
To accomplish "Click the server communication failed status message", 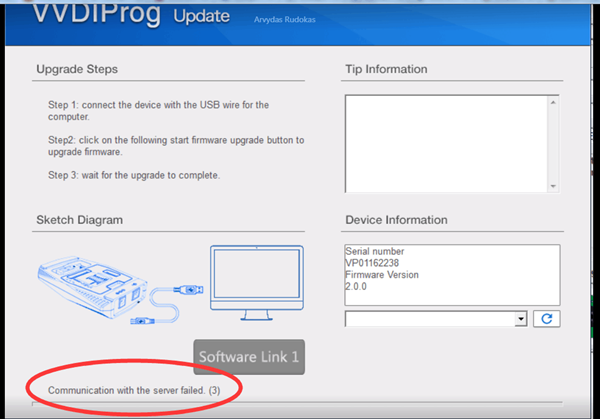I will click(134, 390).
